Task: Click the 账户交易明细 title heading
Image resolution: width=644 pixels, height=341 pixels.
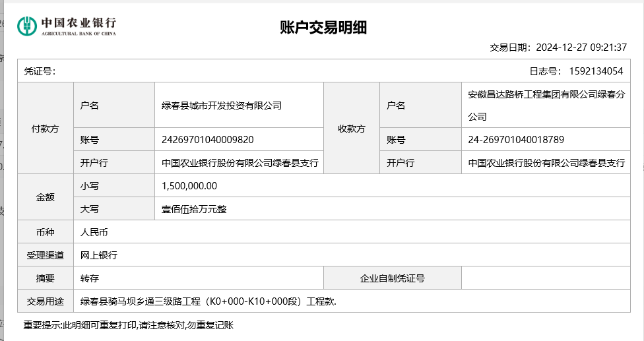Action: 323,28
